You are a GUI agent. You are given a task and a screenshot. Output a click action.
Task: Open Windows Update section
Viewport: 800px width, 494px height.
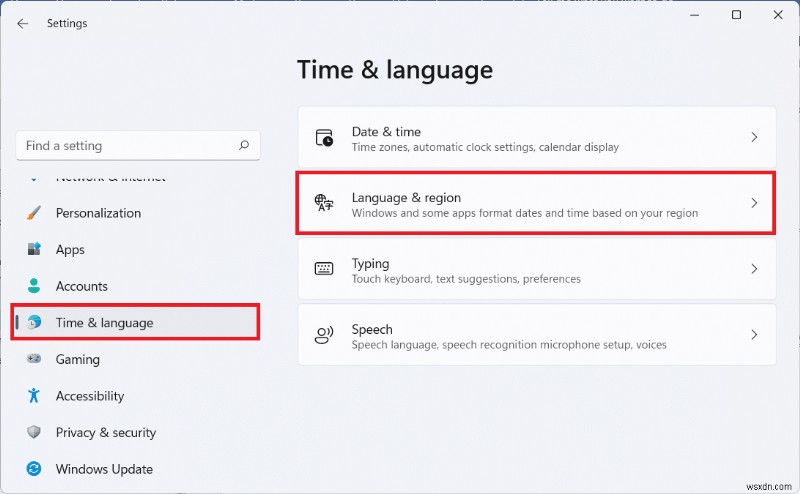(136, 468)
